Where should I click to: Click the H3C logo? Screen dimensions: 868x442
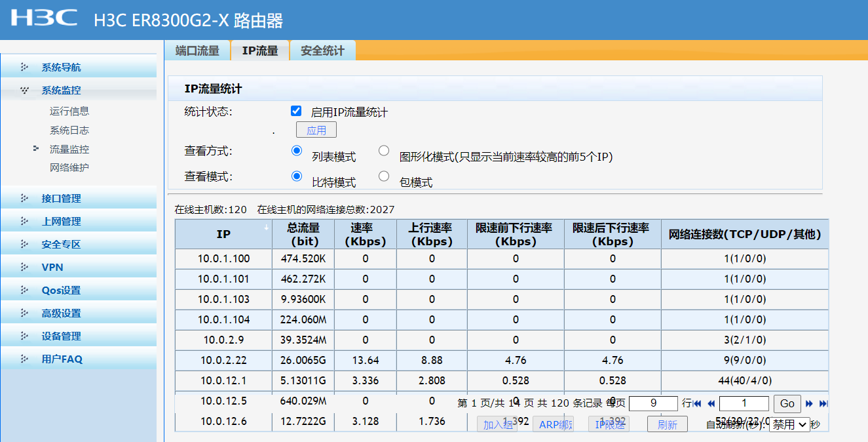(x=44, y=18)
